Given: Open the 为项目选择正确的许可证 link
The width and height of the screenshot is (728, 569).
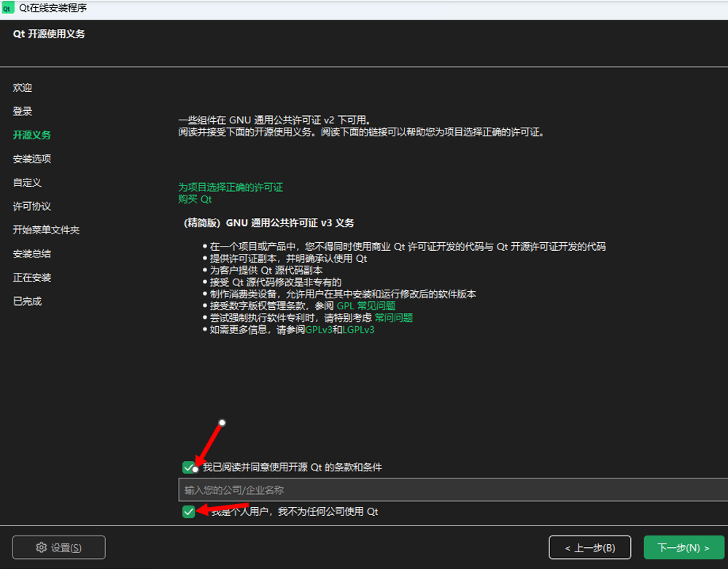Looking at the screenshot, I should (x=231, y=187).
